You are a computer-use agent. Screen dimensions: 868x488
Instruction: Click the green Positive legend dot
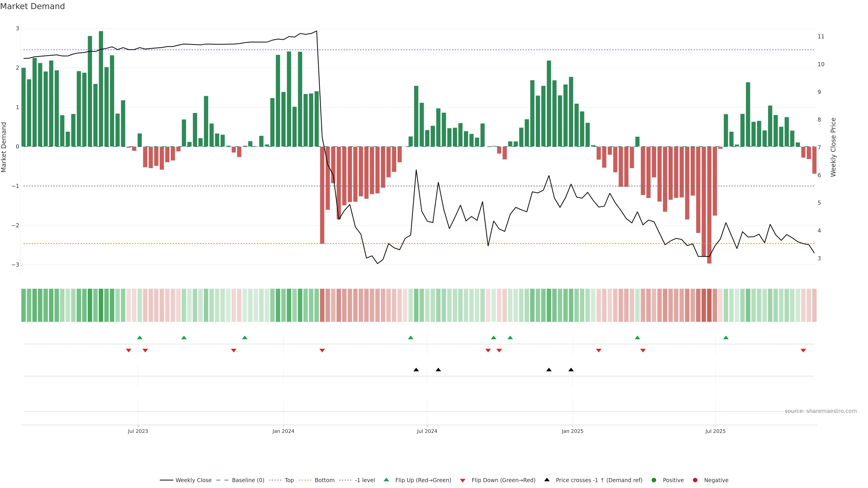pyautogui.click(x=654, y=480)
